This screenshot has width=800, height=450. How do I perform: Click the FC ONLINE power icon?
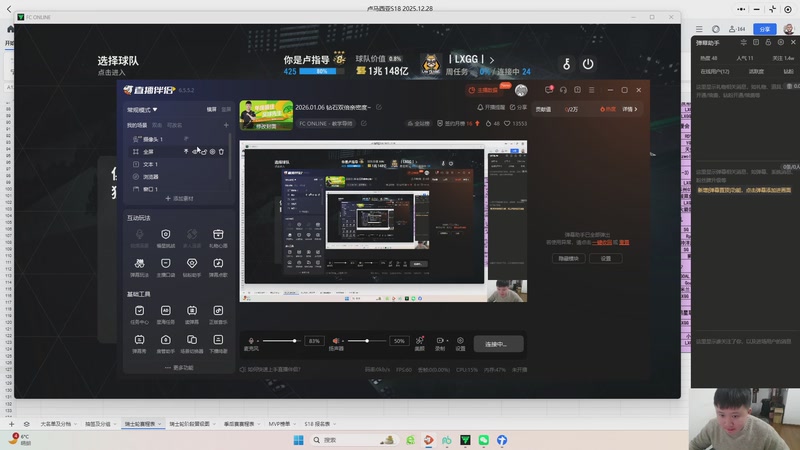[588, 64]
